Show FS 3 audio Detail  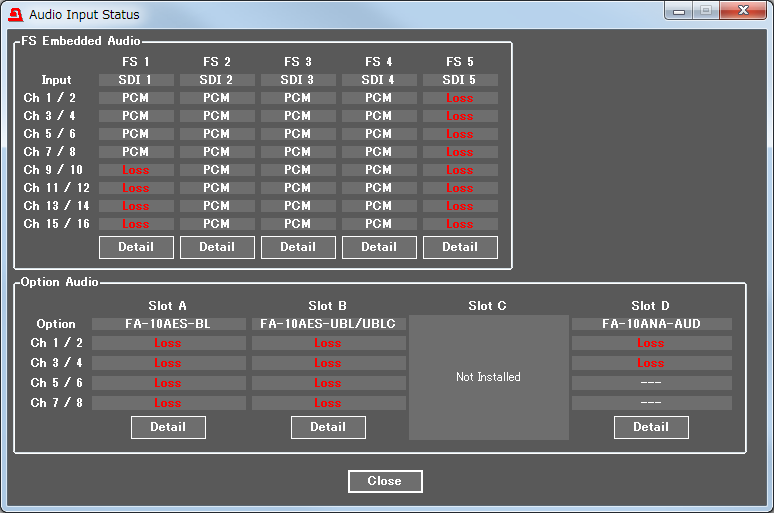pos(298,247)
